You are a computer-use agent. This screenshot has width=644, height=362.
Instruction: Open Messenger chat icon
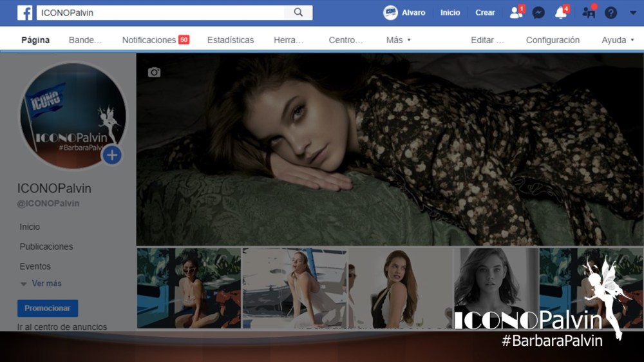tap(538, 13)
